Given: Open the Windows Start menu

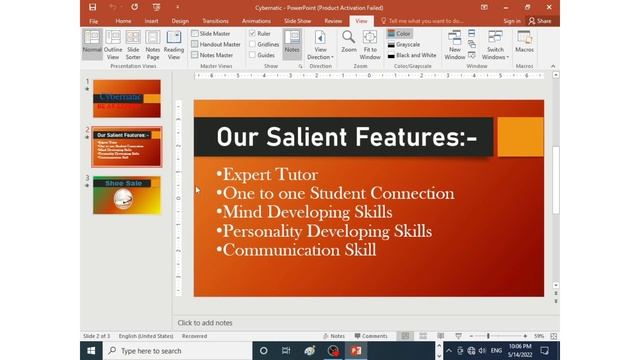Looking at the screenshot, I should pos(91,351).
